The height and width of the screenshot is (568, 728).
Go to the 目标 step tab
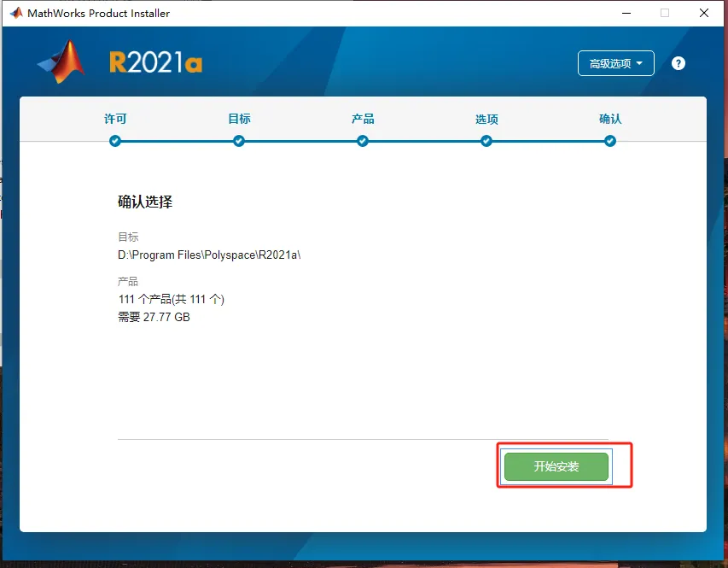click(x=239, y=119)
